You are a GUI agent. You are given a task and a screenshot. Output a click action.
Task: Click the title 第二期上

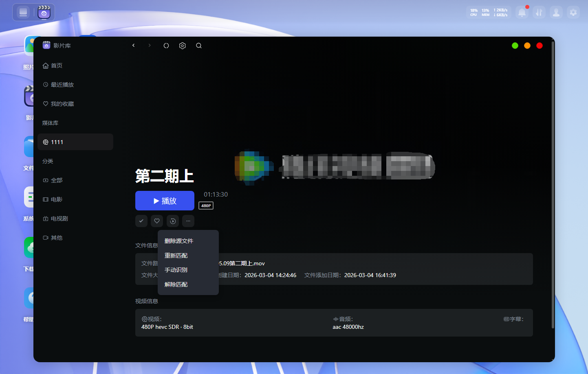165,176
